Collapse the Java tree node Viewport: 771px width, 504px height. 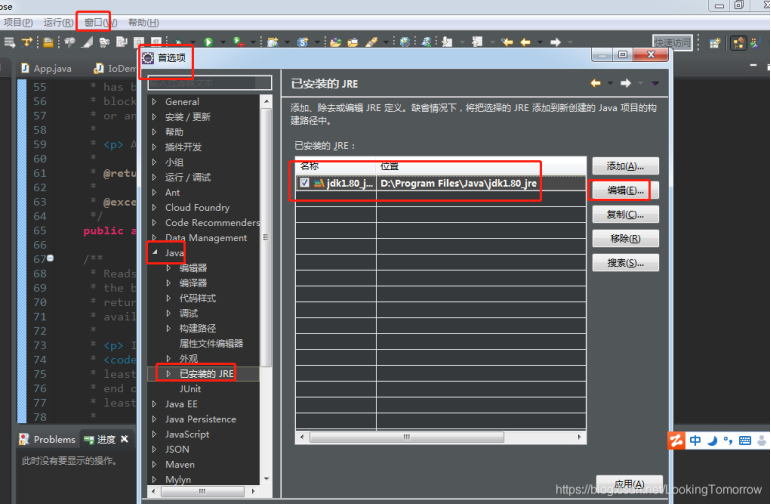(154, 254)
